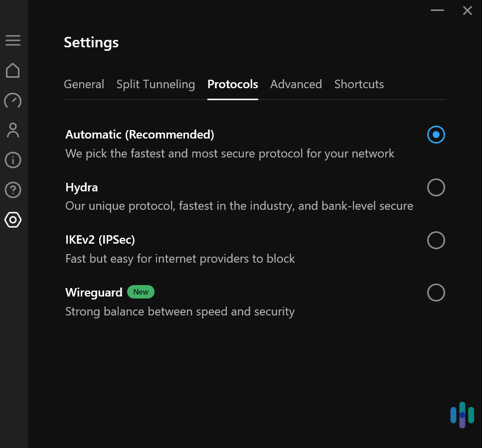
Task: Enable the Hydra protocol
Action: coord(436,187)
